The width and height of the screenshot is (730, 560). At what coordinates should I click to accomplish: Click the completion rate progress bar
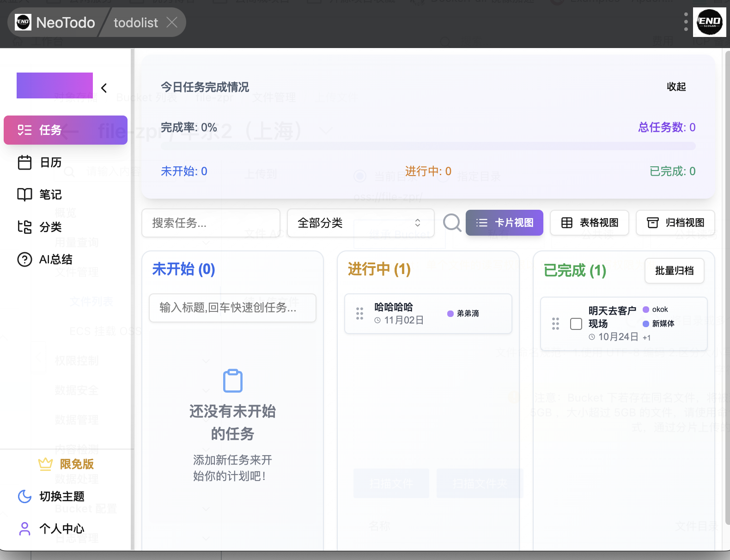(428, 146)
